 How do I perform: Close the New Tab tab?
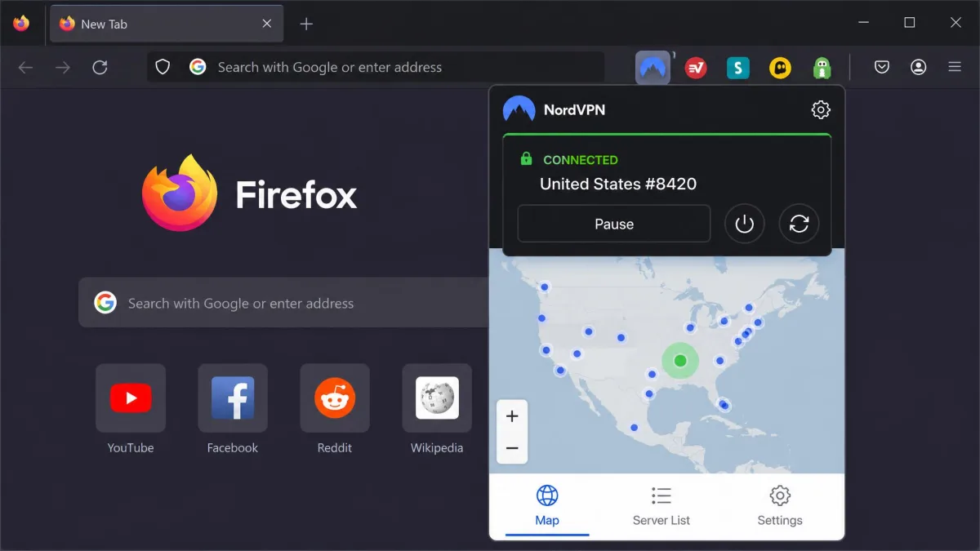click(x=267, y=24)
